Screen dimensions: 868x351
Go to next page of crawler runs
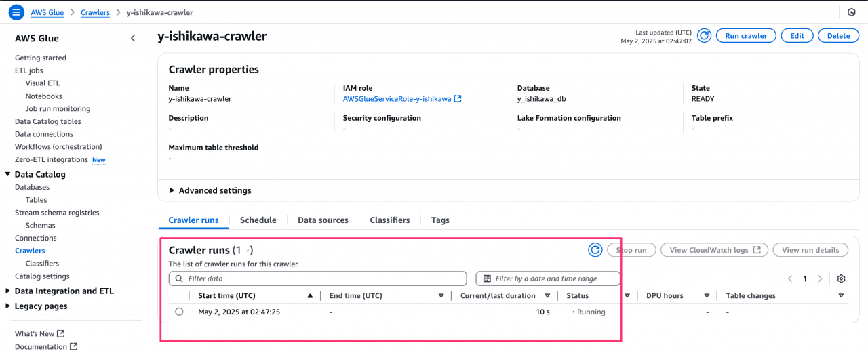click(820, 278)
